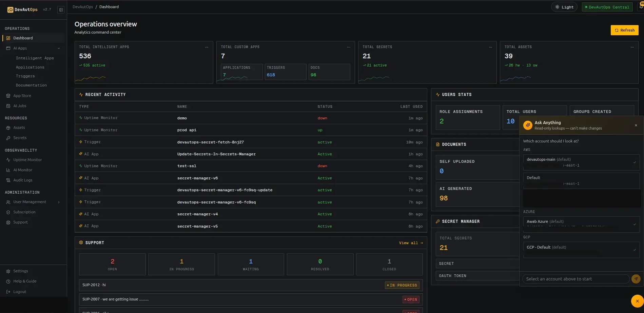Click the send message paper-plane button
Screen dimensions: 644x313
[x=636, y=279]
